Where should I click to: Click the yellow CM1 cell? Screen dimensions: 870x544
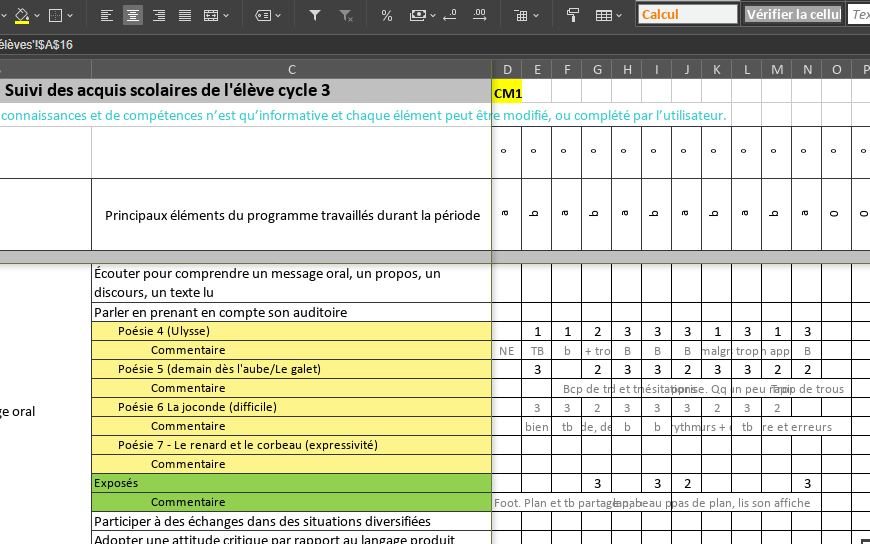(x=507, y=91)
